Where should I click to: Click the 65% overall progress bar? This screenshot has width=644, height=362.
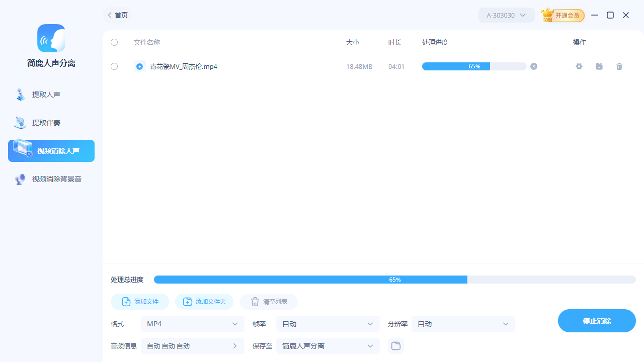point(395,280)
